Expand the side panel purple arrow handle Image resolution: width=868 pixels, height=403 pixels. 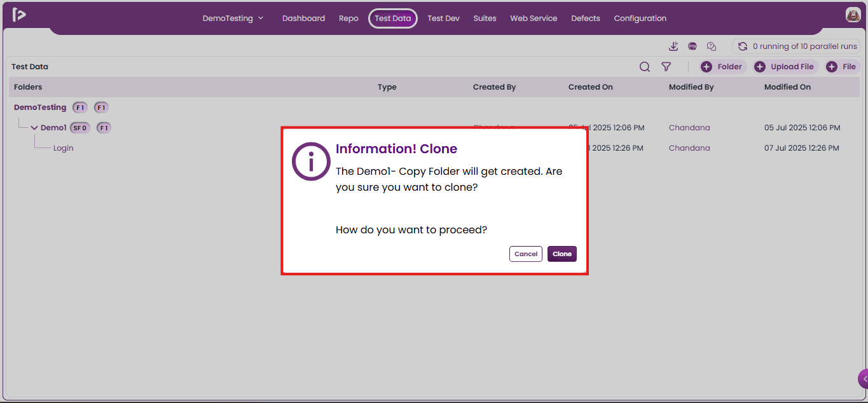(x=863, y=379)
